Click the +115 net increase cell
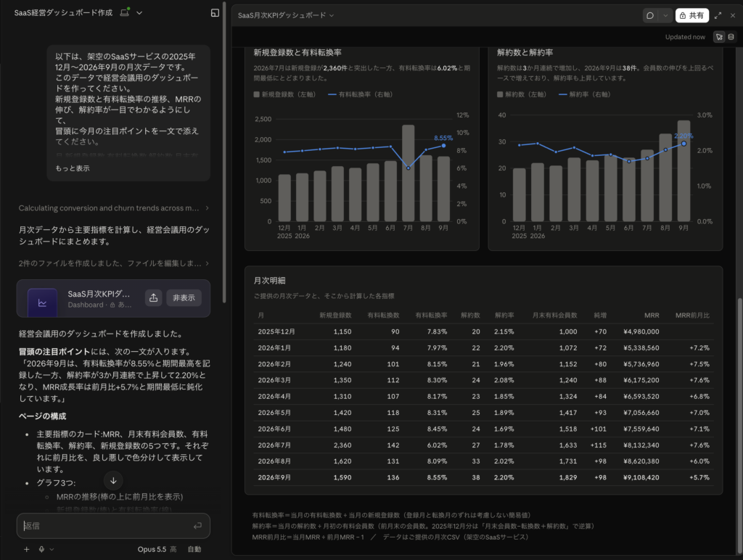Viewport: 743px width, 560px height. click(x=599, y=445)
